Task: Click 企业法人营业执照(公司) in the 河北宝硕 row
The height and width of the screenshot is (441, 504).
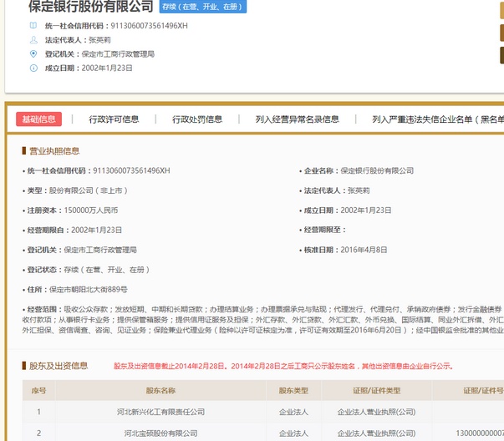Action: point(377,433)
